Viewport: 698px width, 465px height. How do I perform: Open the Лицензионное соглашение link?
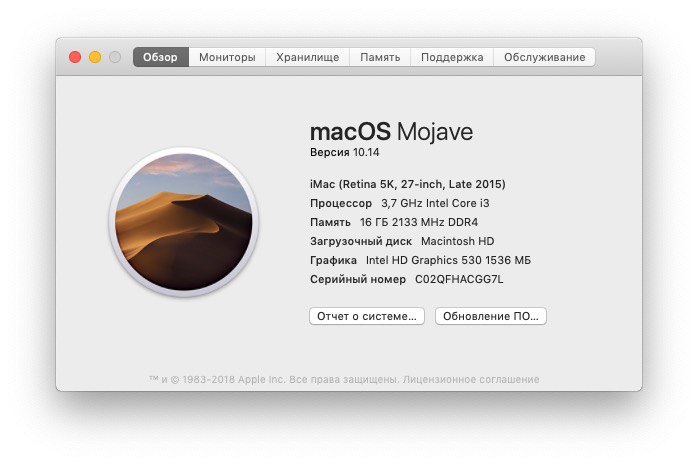(x=471, y=380)
